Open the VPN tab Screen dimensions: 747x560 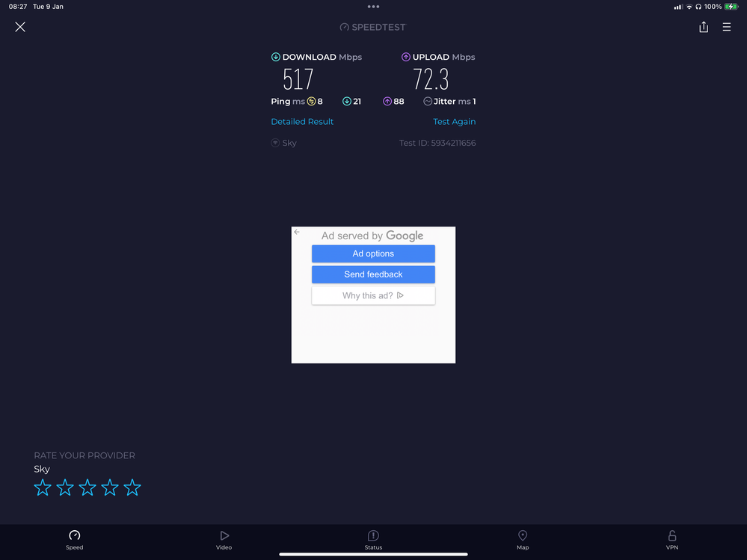pyautogui.click(x=672, y=540)
